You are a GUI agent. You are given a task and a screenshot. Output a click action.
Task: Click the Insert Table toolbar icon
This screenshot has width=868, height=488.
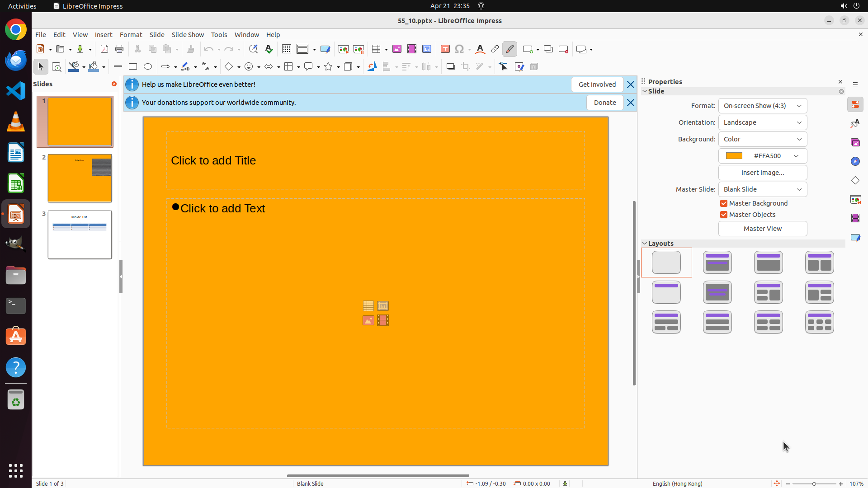376,49
